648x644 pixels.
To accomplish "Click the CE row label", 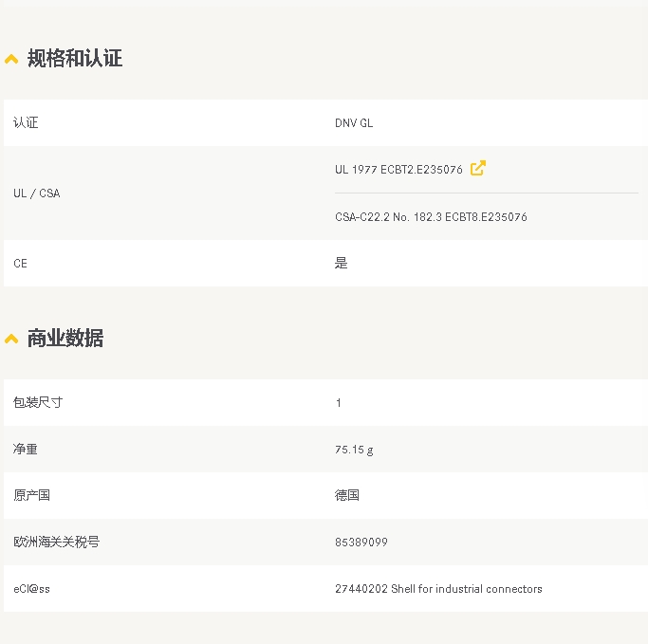I will pos(20,264).
